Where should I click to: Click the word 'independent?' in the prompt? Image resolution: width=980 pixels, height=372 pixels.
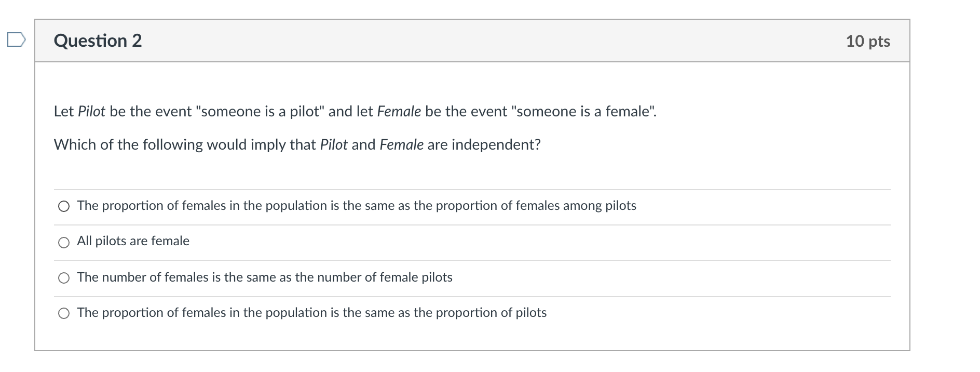click(x=496, y=144)
